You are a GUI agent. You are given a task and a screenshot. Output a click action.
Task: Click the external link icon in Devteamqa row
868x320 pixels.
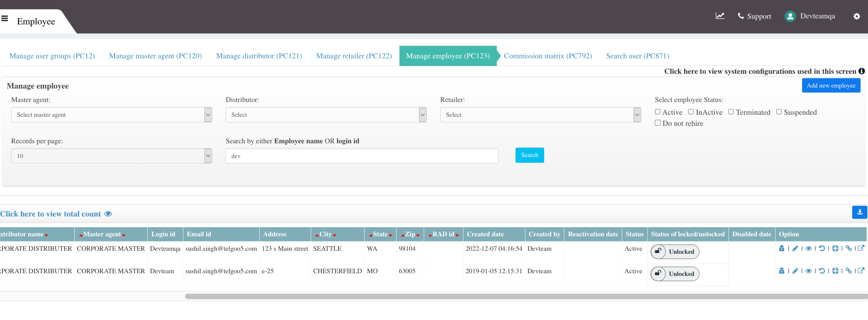point(861,248)
